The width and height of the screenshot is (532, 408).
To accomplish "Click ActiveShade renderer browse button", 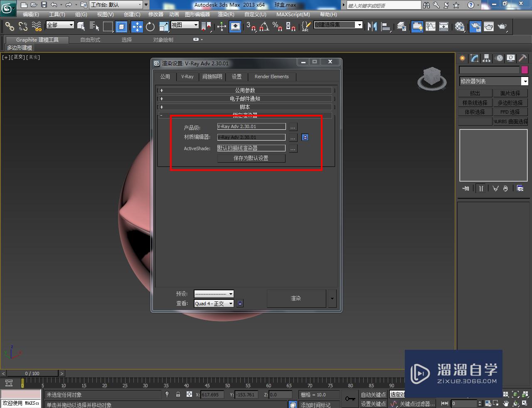I will point(293,148).
